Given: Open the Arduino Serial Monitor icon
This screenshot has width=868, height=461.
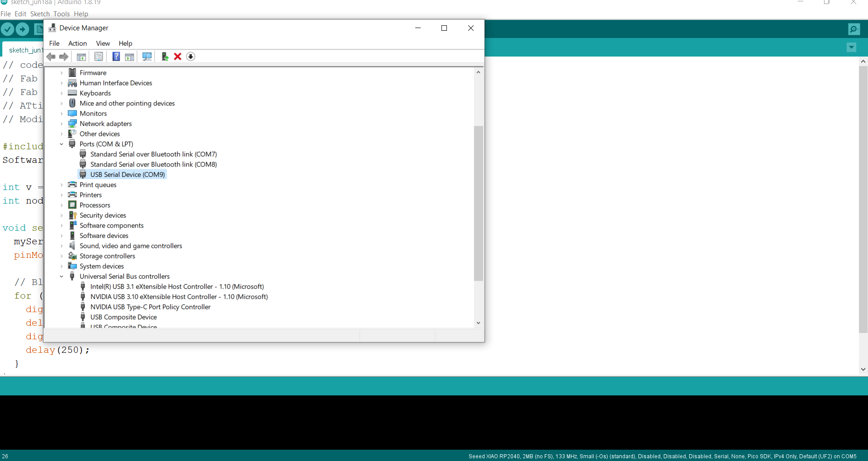Looking at the screenshot, I should (x=854, y=29).
